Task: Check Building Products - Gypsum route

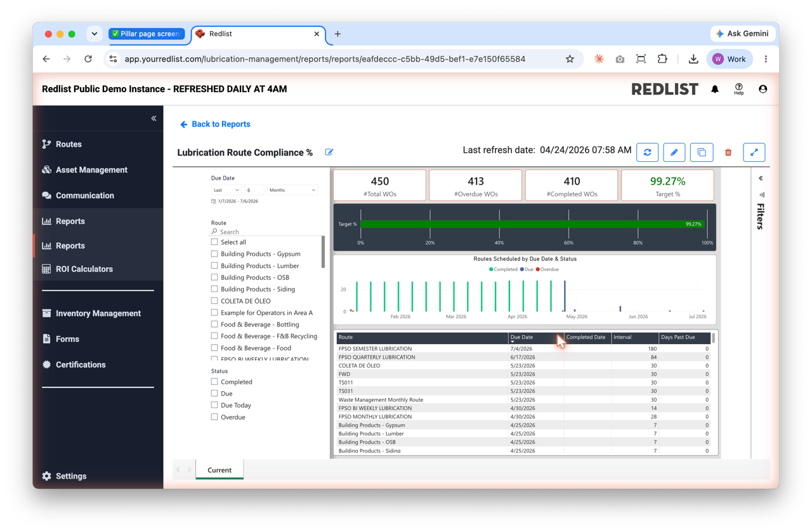Action: (x=214, y=254)
